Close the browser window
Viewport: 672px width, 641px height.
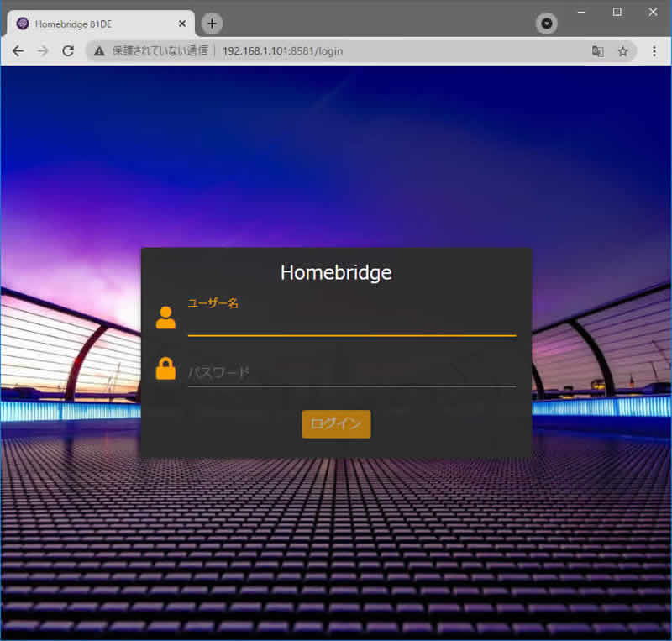click(653, 12)
